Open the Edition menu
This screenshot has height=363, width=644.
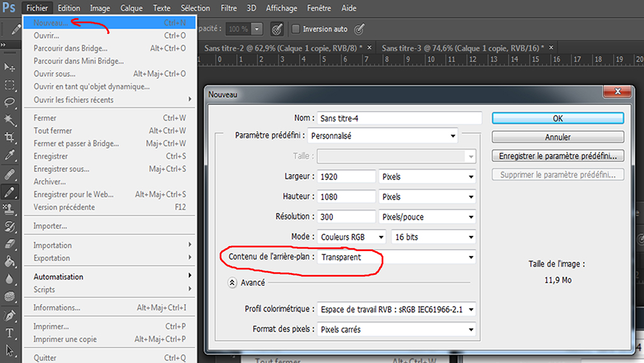69,8
